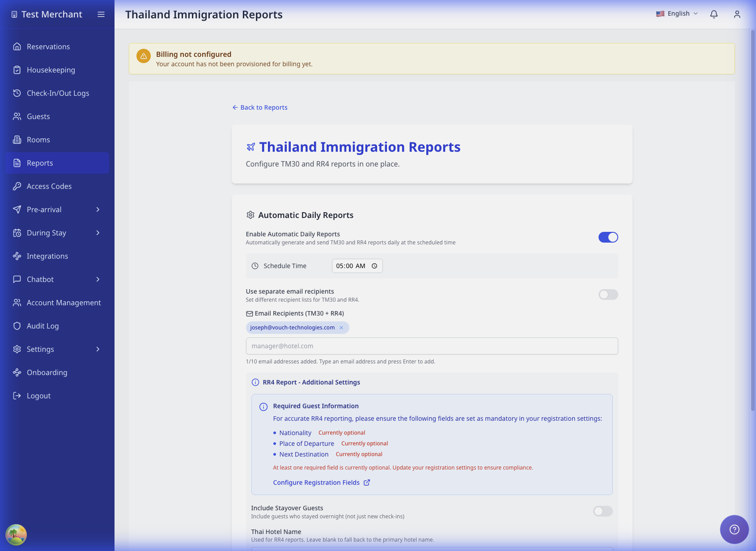Screen dimensions: 756x551
Task: Open Check-In/Out Logs via clock icon
Action: click(x=17, y=93)
